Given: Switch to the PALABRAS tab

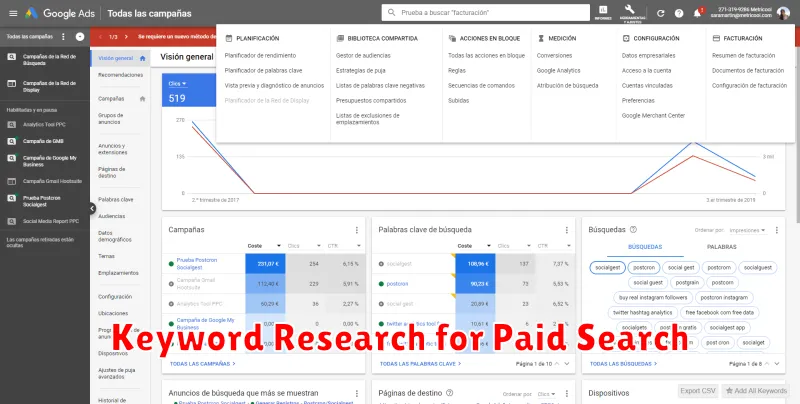Looking at the screenshot, I should pyautogui.click(x=721, y=247).
